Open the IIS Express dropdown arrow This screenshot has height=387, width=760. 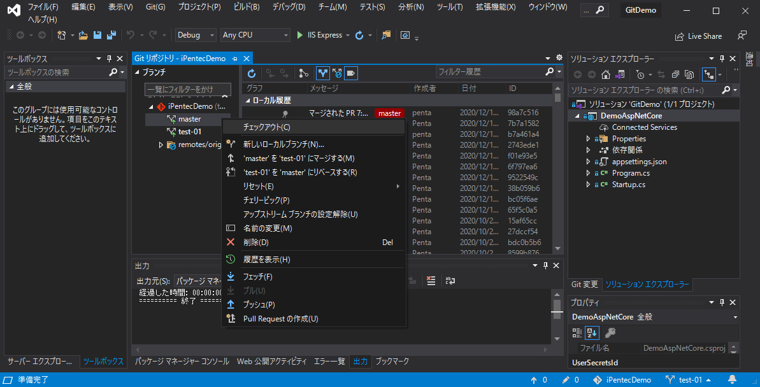point(348,35)
